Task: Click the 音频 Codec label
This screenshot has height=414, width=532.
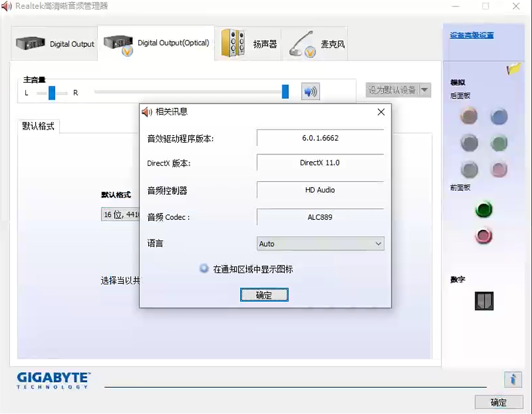Action: (168, 217)
